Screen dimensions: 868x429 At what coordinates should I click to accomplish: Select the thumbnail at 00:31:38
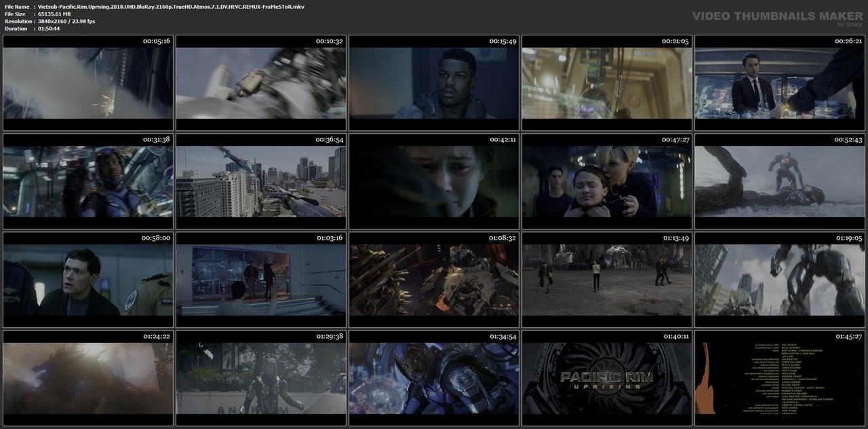pyautogui.click(x=88, y=180)
